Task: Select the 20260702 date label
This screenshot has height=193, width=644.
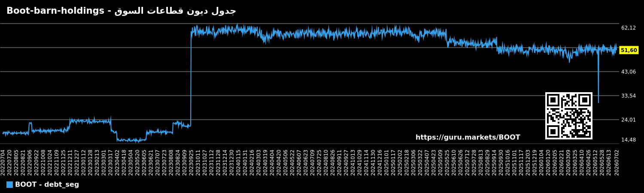Action: pyautogui.click(x=617, y=162)
